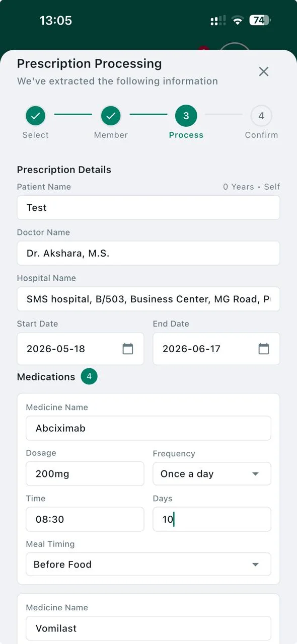Tap the completed Select step checkmark

click(x=36, y=116)
